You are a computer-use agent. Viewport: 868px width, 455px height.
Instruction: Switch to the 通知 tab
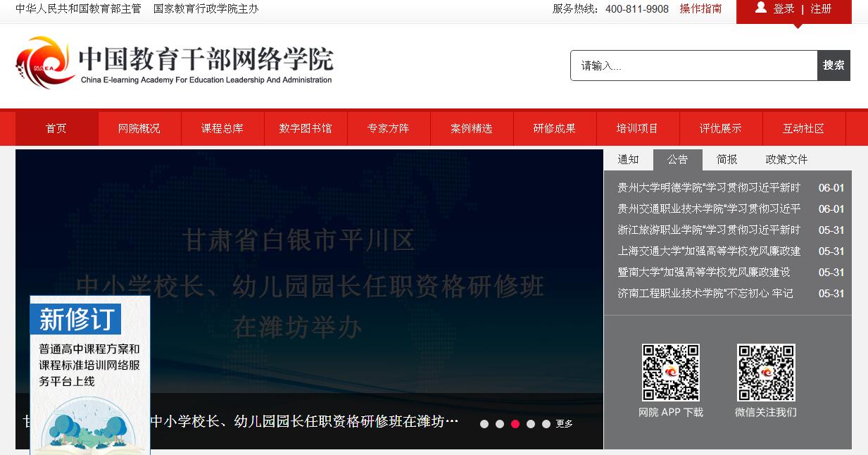tap(628, 159)
